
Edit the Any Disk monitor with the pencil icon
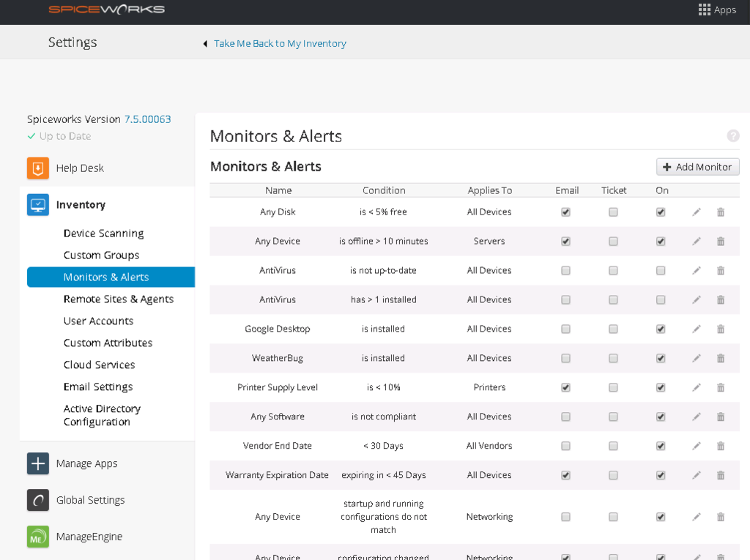tap(696, 212)
